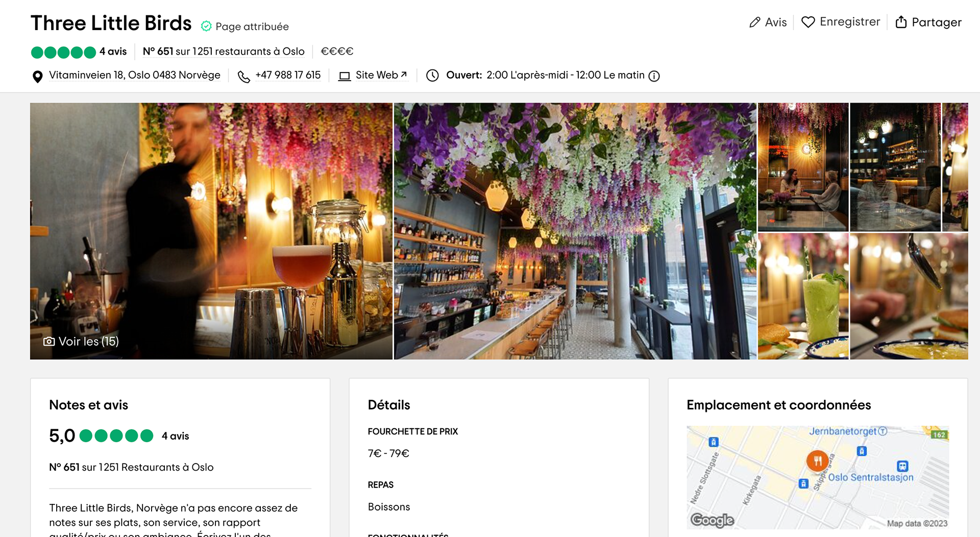Open thumbnail of green drink with burger

click(x=803, y=297)
